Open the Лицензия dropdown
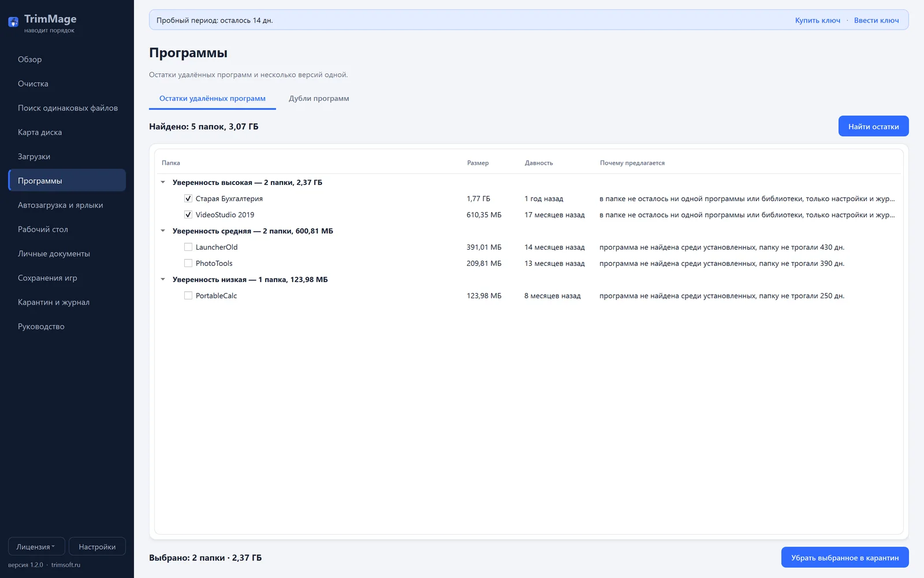 click(x=36, y=546)
